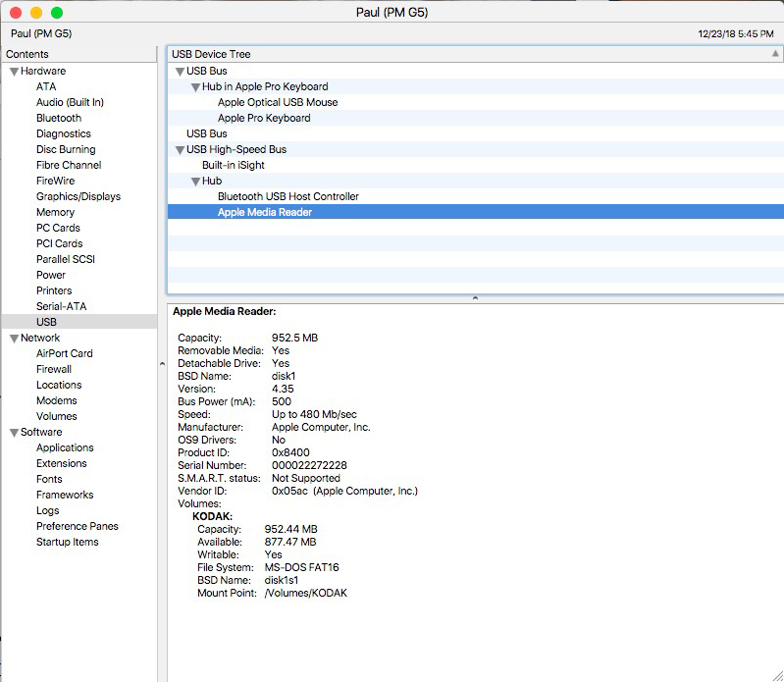Click the horizontal pane splitter handle
Image resolution: width=784 pixels, height=682 pixels.
pos(475,297)
